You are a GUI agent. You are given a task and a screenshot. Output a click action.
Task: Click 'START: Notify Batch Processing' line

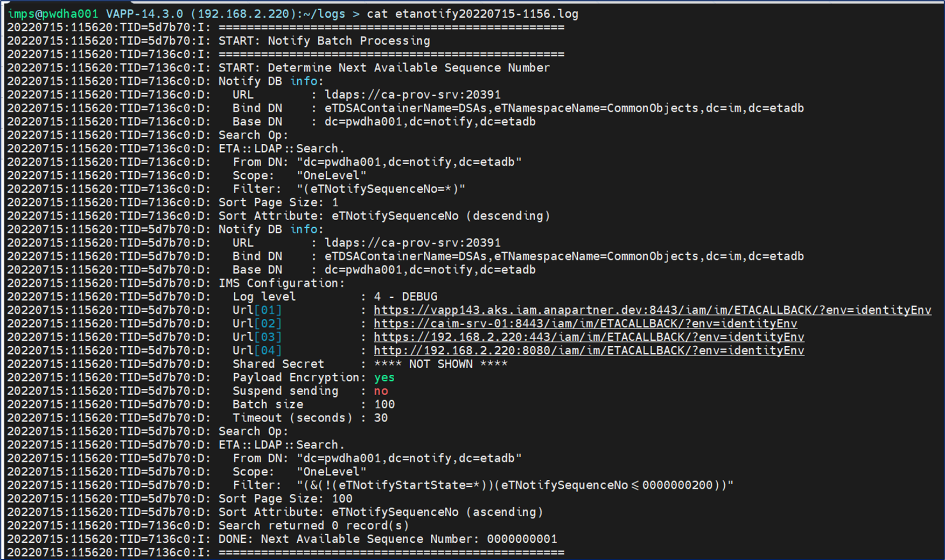point(324,41)
